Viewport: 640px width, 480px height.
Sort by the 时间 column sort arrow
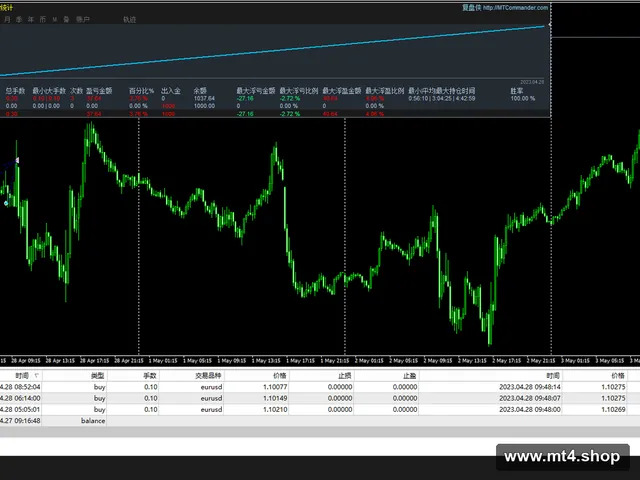36,376
